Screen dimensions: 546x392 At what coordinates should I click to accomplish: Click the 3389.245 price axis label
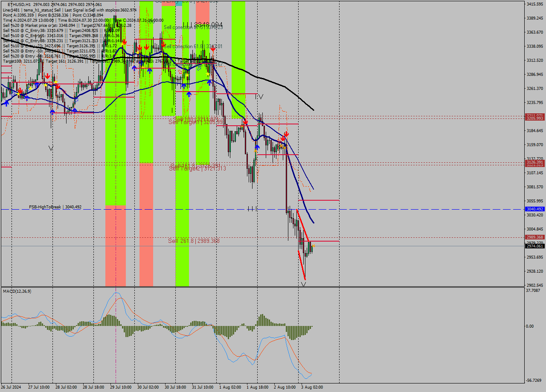tap(534, 18)
